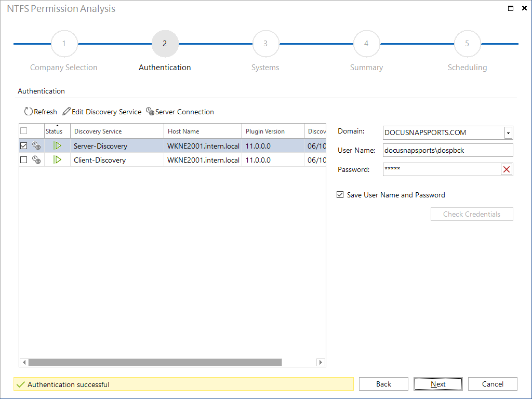Sort by Discovery Service column header
Image resolution: width=532 pixels, height=399 pixels.
[117, 131]
